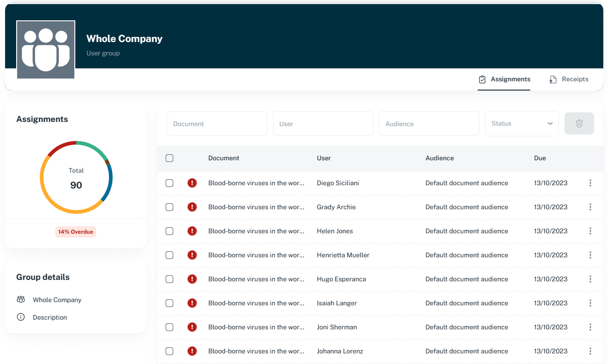Click the red overdue alert icon beside Diego Siciliani
This screenshot has width=607, height=364.
point(192,183)
